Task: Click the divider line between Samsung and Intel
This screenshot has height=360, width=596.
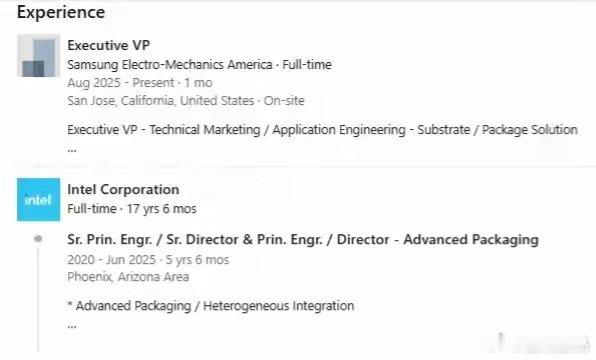Action: (x=306, y=166)
